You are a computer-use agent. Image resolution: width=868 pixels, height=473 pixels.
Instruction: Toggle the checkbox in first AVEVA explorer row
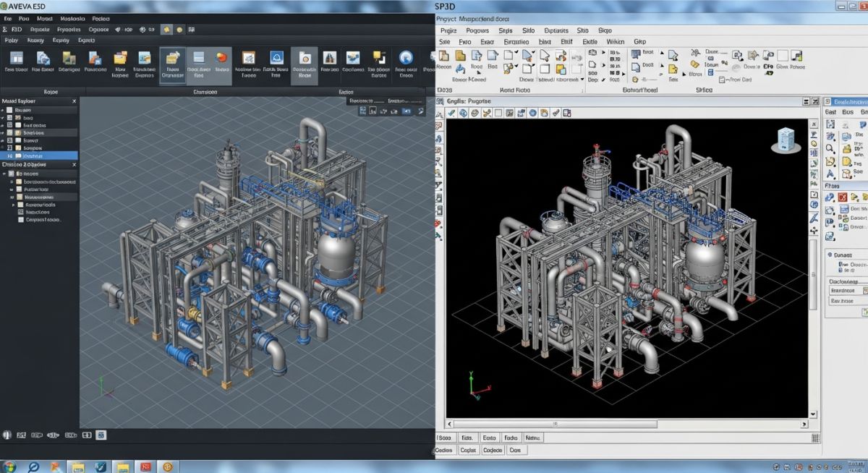tap(9, 110)
